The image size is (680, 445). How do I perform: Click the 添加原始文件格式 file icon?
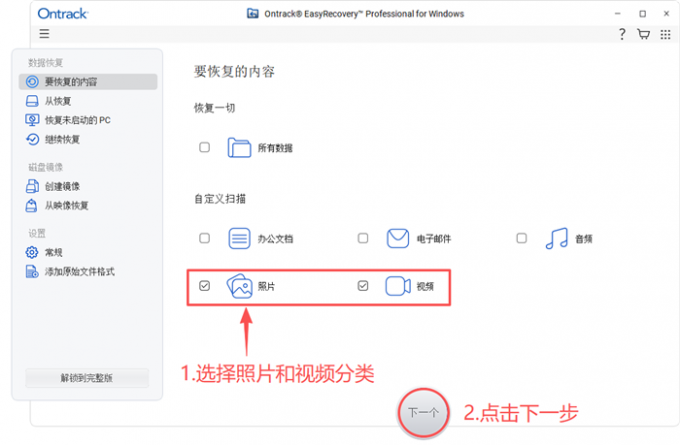coord(32,272)
